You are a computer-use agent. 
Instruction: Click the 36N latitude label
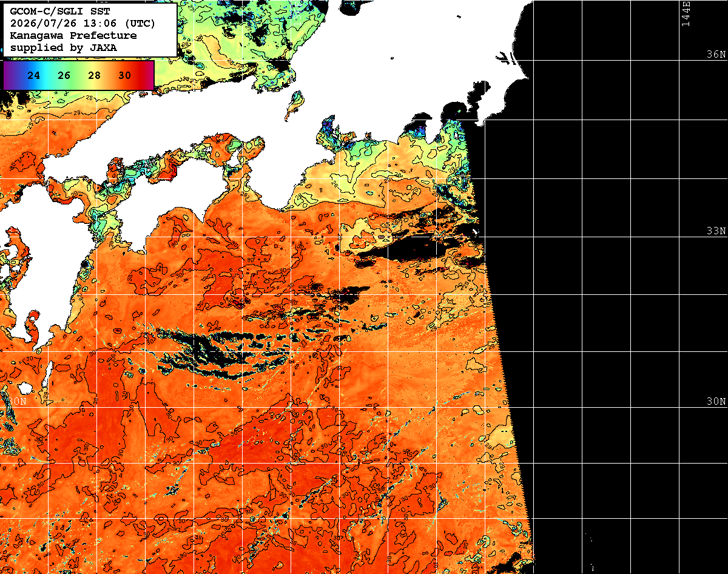[716, 54]
